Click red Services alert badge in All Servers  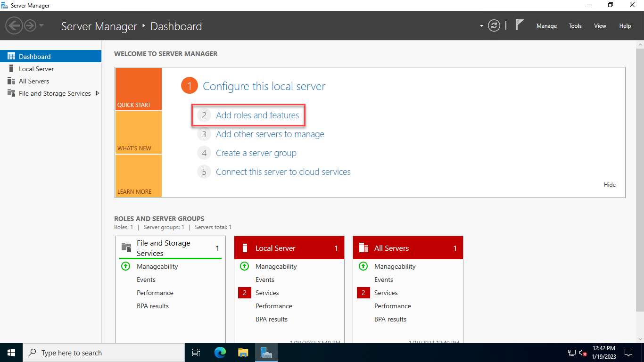(x=363, y=293)
